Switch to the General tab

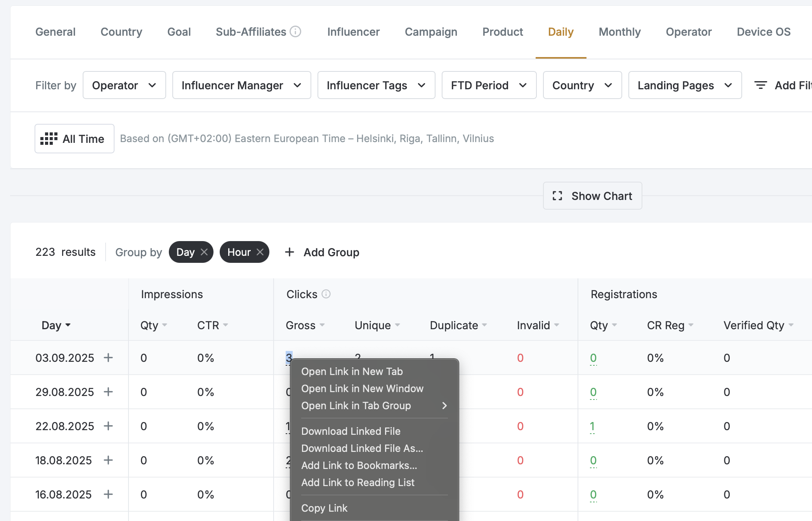point(56,32)
